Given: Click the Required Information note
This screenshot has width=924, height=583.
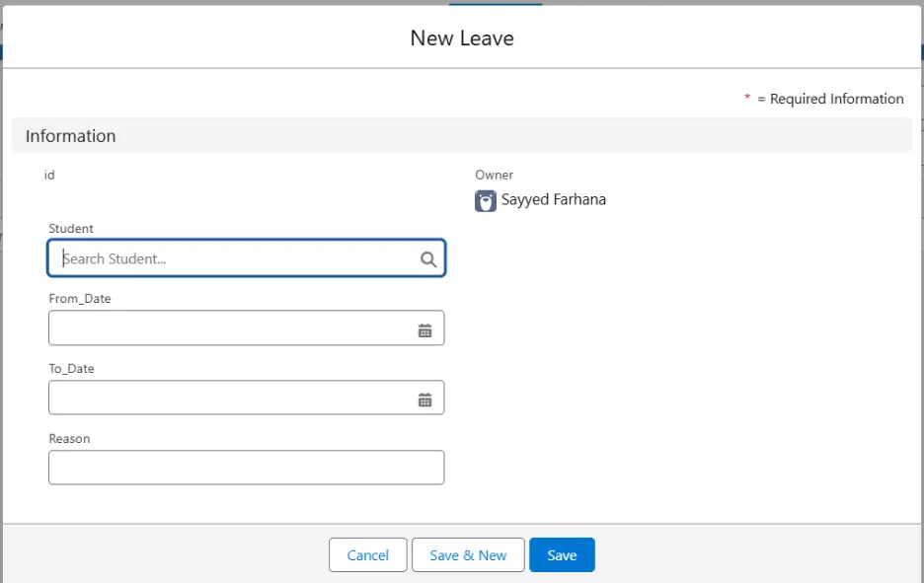Looking at the screenshot, I should click(x=824, y=99).
